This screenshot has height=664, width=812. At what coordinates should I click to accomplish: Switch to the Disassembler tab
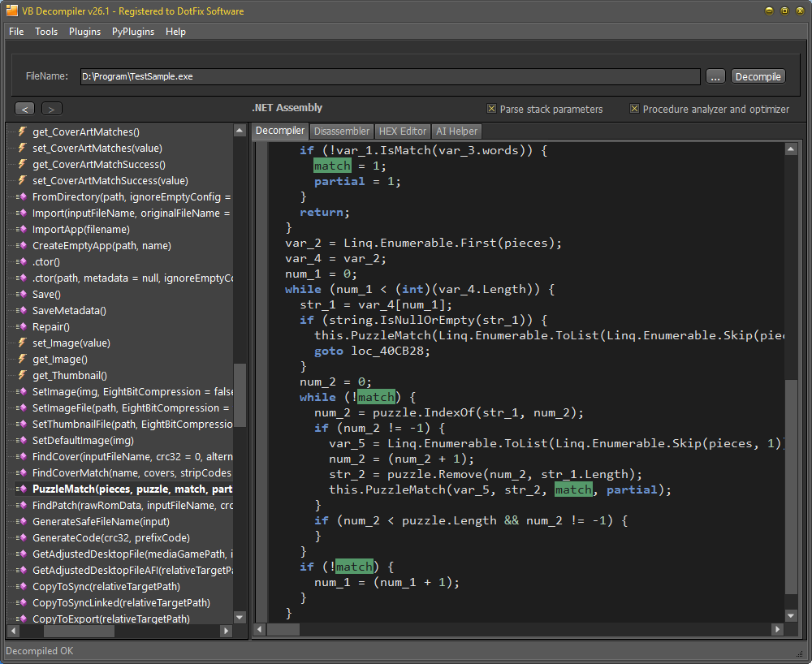pos(342,132)
